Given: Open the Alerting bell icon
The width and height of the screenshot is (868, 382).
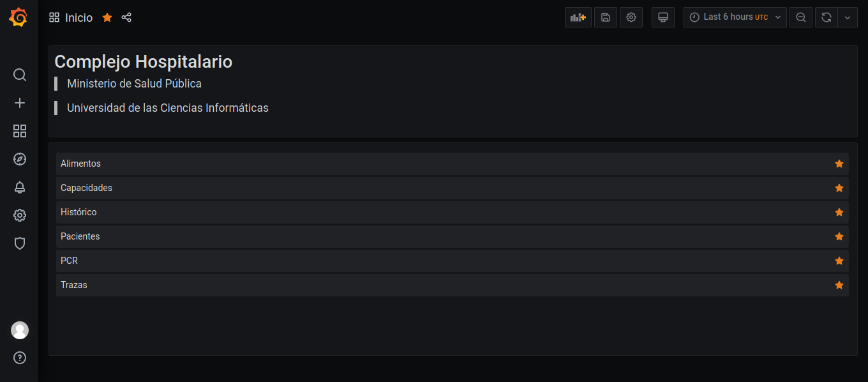Looking at the screenshot, I should click(x=20, y=187).
